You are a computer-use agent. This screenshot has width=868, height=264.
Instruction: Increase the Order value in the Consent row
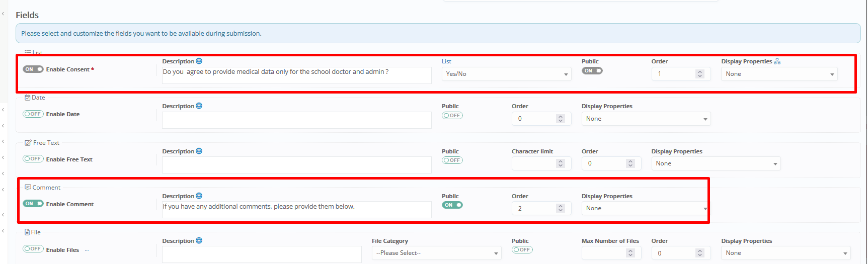point(699,72)
